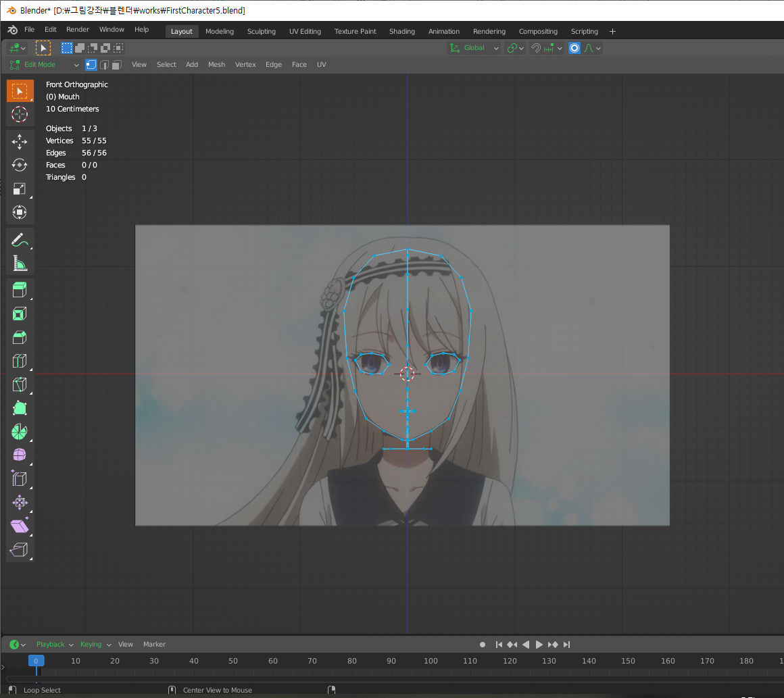Select the Annotate pencil tool
This screenshot has width=784, height=698.
click(20, 240)
